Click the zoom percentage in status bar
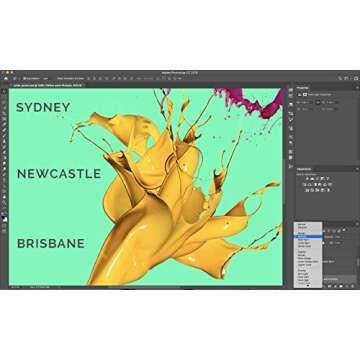 (x=15, y=287)
